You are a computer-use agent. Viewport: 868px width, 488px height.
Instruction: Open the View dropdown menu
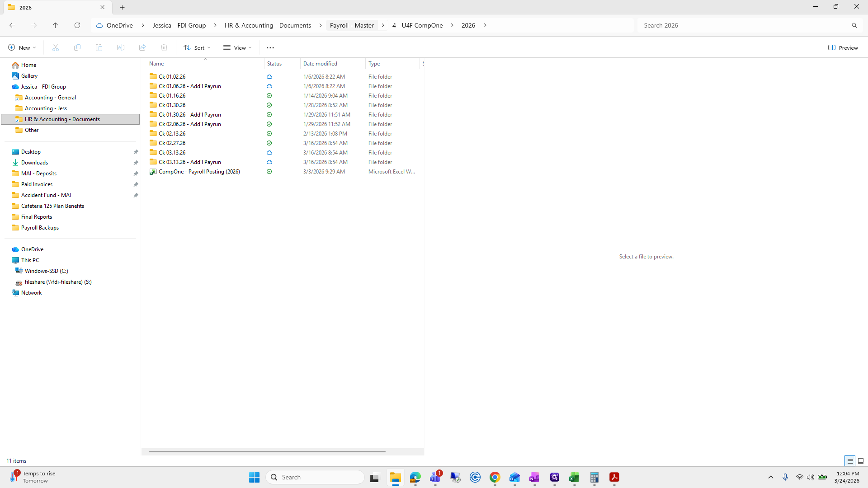pyautogui.click(x=237, y=47)
